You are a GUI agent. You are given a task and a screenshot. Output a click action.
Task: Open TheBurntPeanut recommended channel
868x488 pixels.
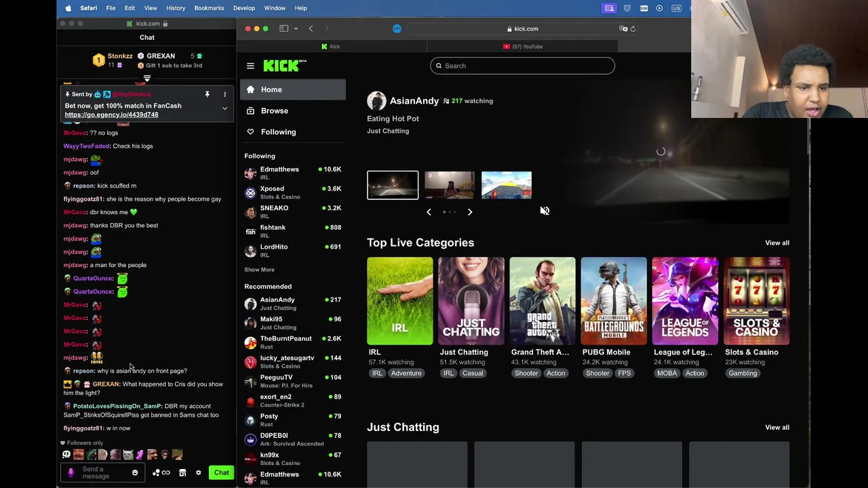293,342
